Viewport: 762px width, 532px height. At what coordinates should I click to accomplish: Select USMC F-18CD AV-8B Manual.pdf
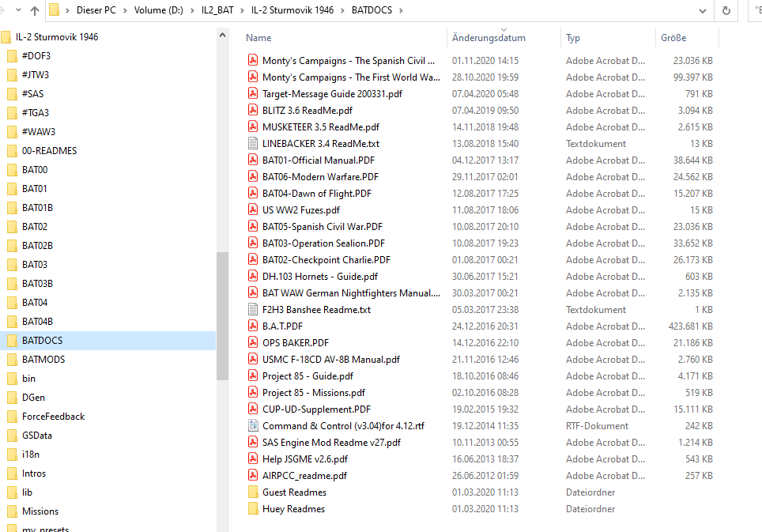pos(331,360)
